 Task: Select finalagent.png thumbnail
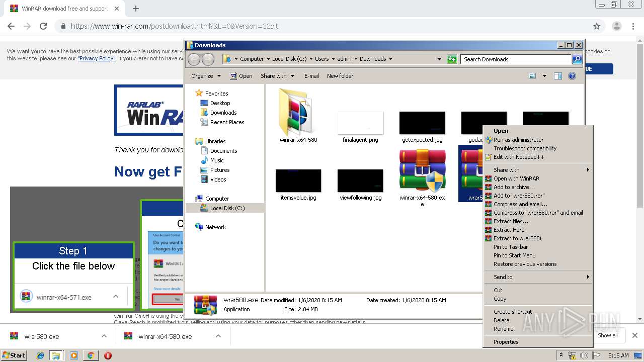coord(360,123)
